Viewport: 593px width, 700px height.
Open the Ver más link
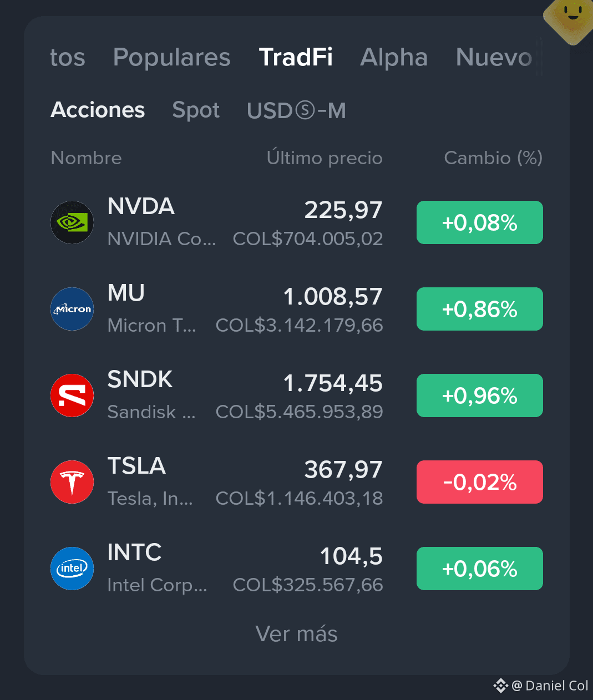point(296,634)
